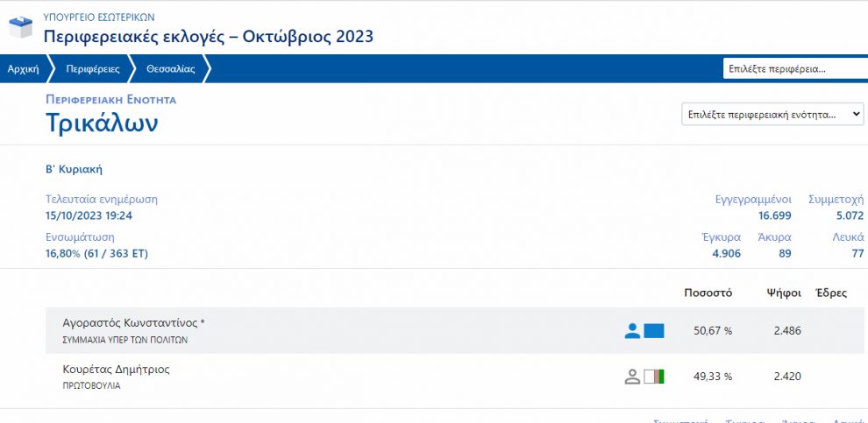Click the 'Ποσοστό' column header
This screenshot has height=423, width=868.
point(707,293)
